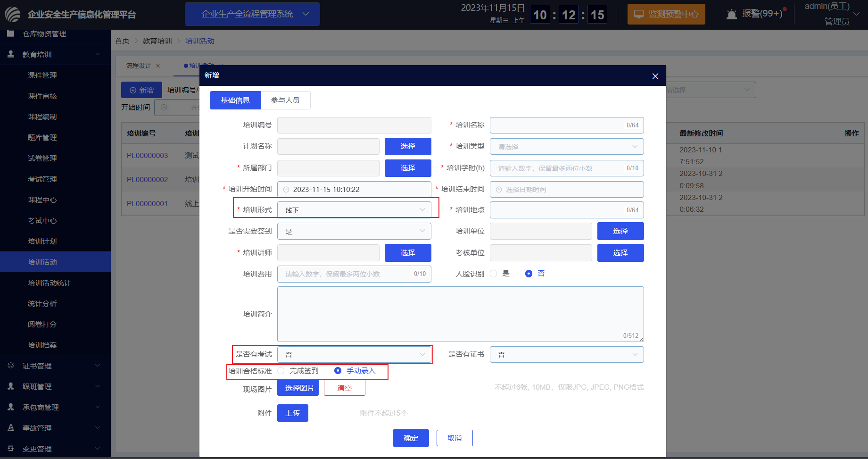Open the PL00000003 training record link

tap(147, 156)
